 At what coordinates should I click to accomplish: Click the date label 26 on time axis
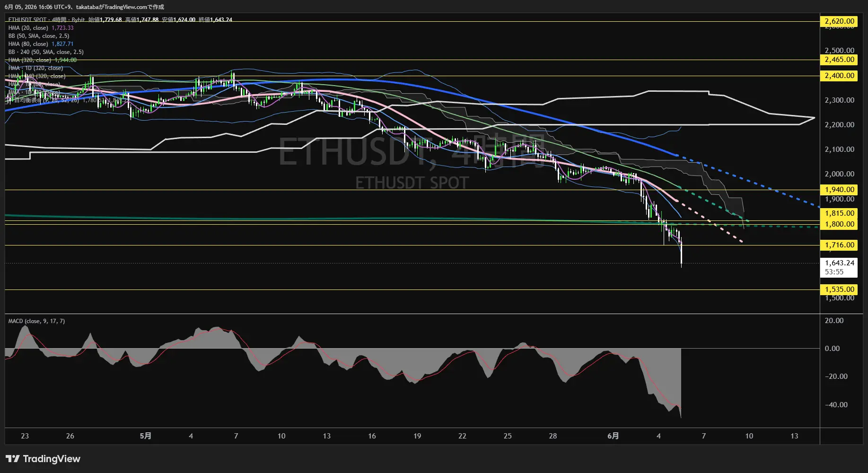point(70,436)
